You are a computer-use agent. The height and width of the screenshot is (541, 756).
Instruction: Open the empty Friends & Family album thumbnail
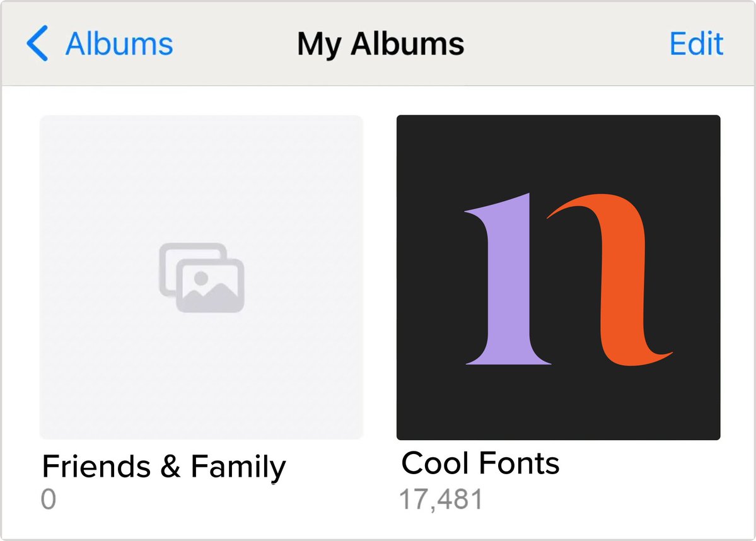coord(201,277)
